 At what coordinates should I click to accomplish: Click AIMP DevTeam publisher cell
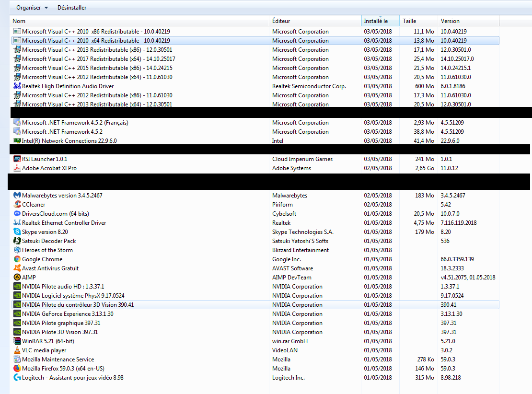(291, 277)
